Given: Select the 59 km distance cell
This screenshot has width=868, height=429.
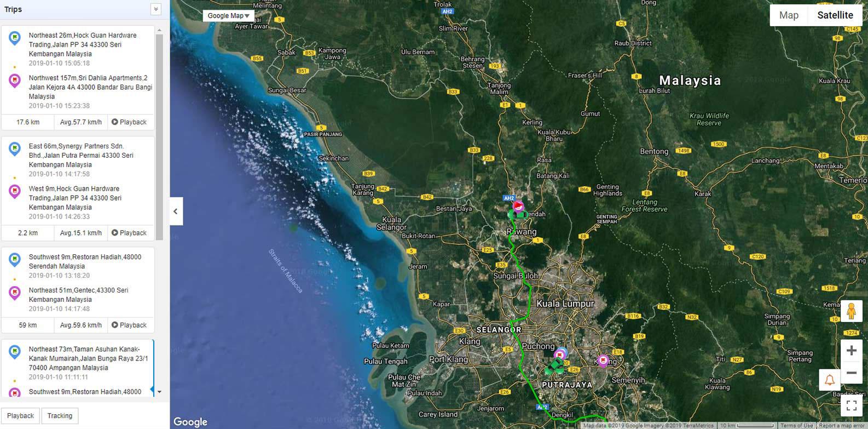Looking at the screenshot, I should 28,325.
